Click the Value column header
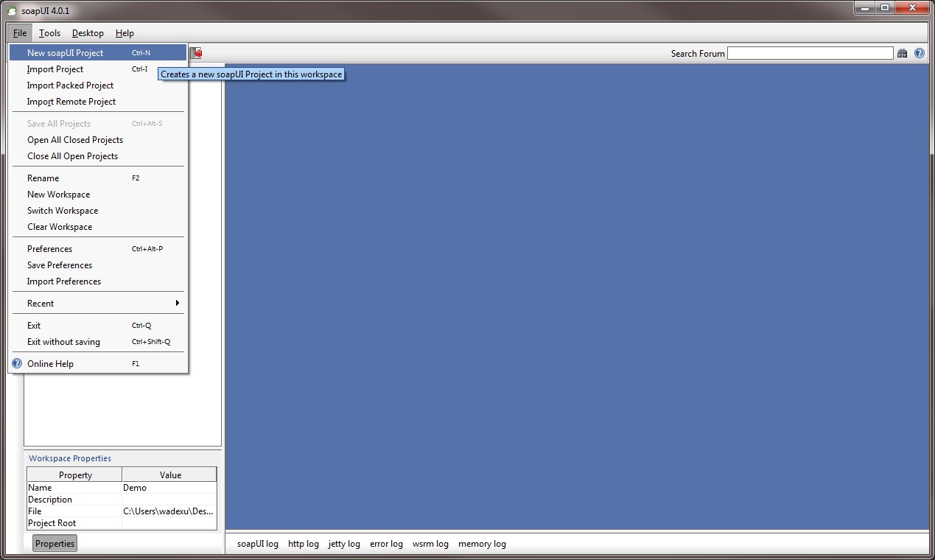Viewport: 935px width, 560px height. 170,475
